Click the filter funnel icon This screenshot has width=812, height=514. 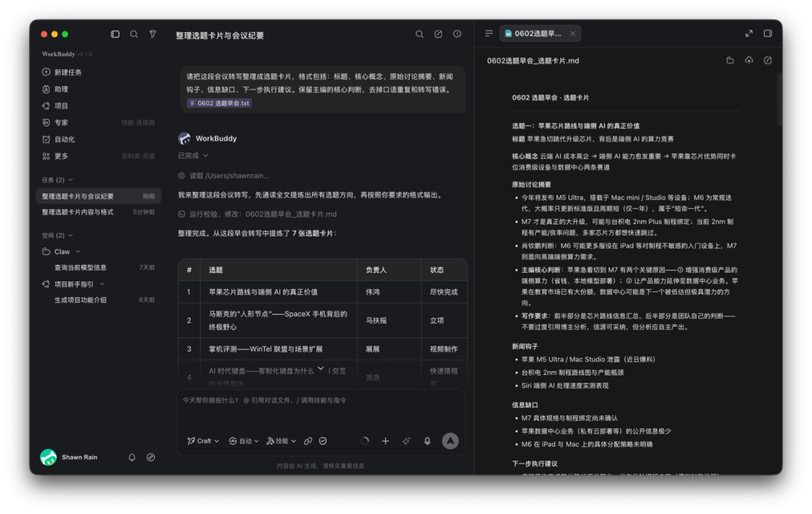click(x=153, y=34)
